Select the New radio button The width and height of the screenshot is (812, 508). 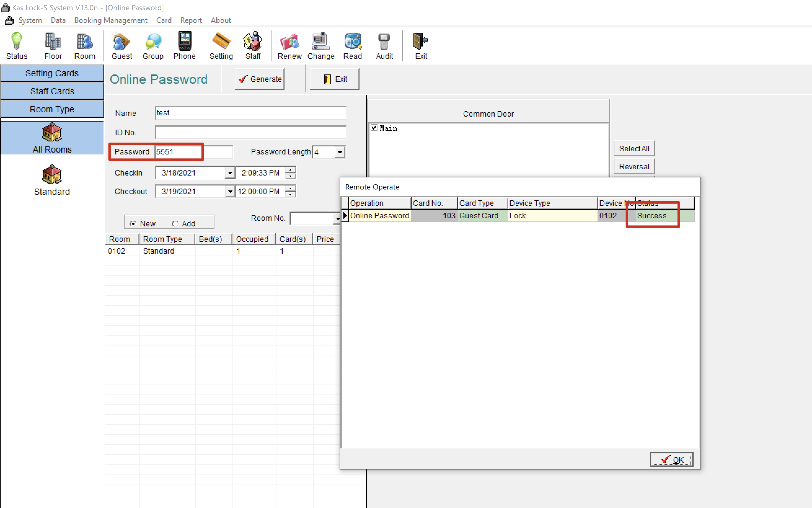tap(133, 223)
